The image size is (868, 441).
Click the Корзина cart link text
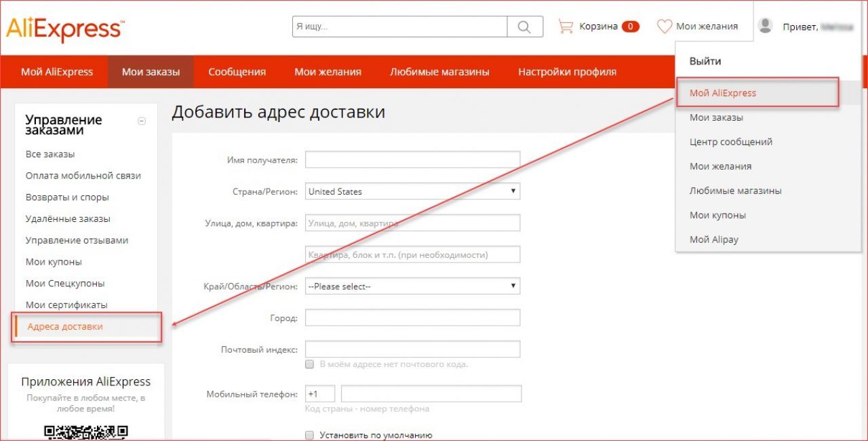click(x=598, y=26)
